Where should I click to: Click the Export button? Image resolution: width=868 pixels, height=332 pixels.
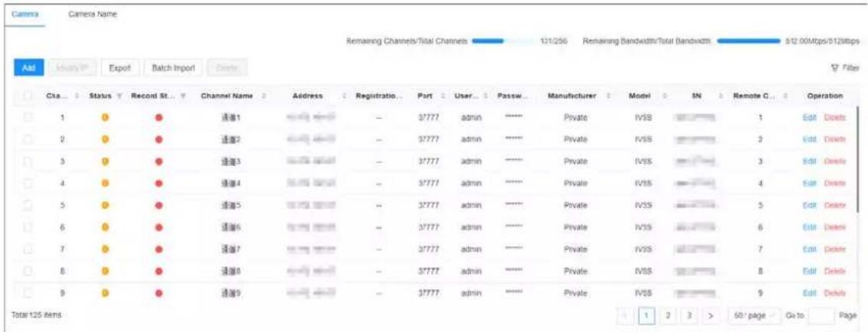[119, 68]
